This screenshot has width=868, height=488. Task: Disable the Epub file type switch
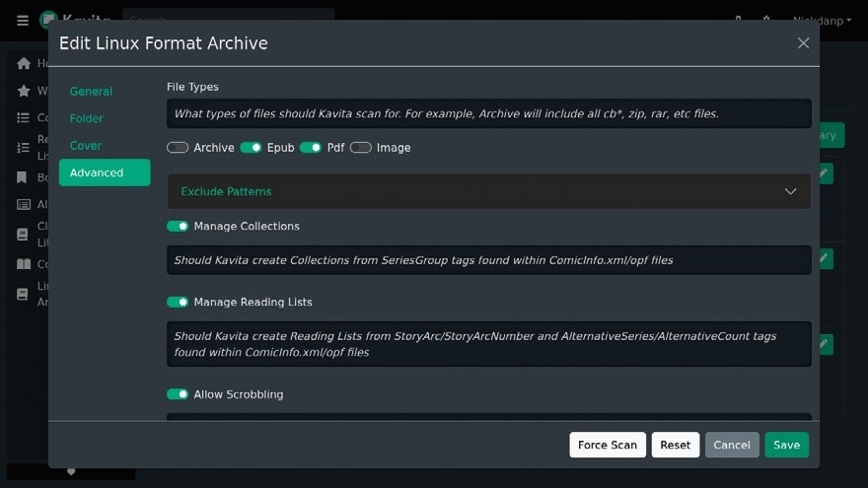[251, 148]
